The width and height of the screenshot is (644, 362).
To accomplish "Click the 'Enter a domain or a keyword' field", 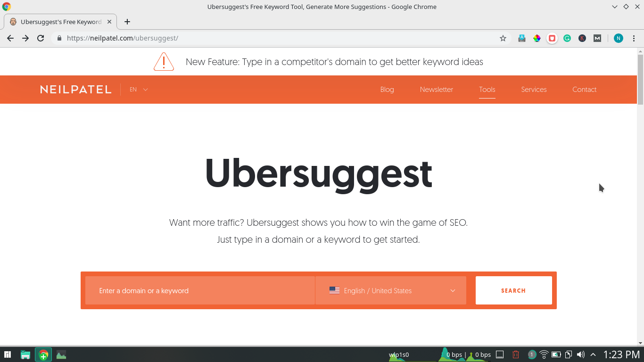I will tap(200, 290).
